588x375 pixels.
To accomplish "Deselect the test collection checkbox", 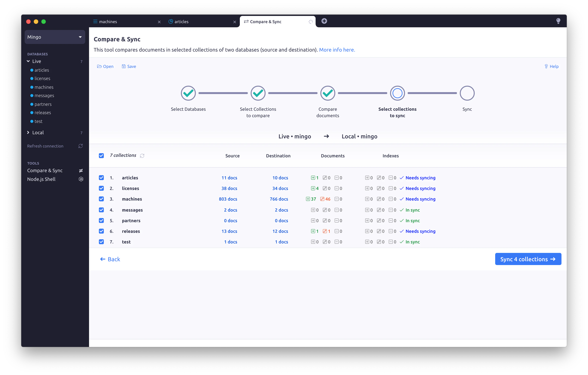I will 101,242.
